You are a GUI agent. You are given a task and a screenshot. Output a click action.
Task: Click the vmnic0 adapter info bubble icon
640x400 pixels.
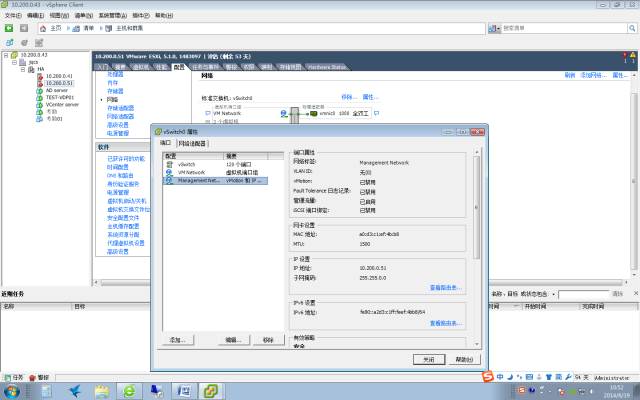coord(376,113)
